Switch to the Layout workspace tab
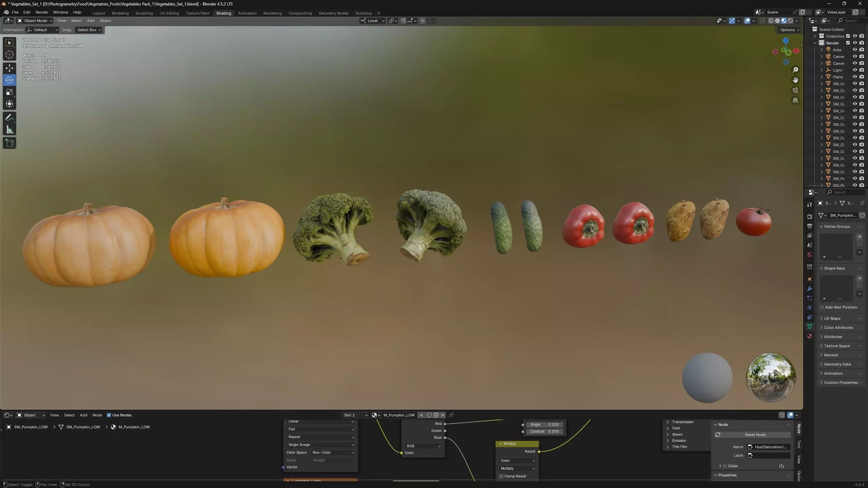Screen dimensions: 868x488 [x=99, y=13]
